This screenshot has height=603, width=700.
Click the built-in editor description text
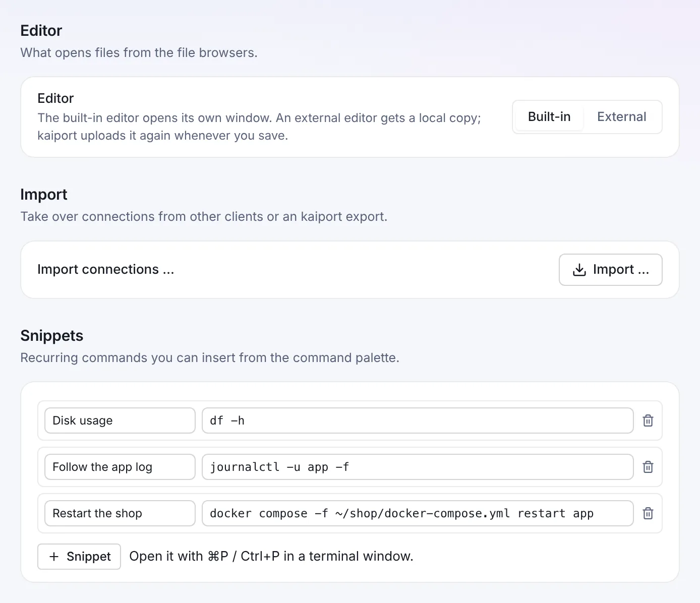(x=259, y=127)
